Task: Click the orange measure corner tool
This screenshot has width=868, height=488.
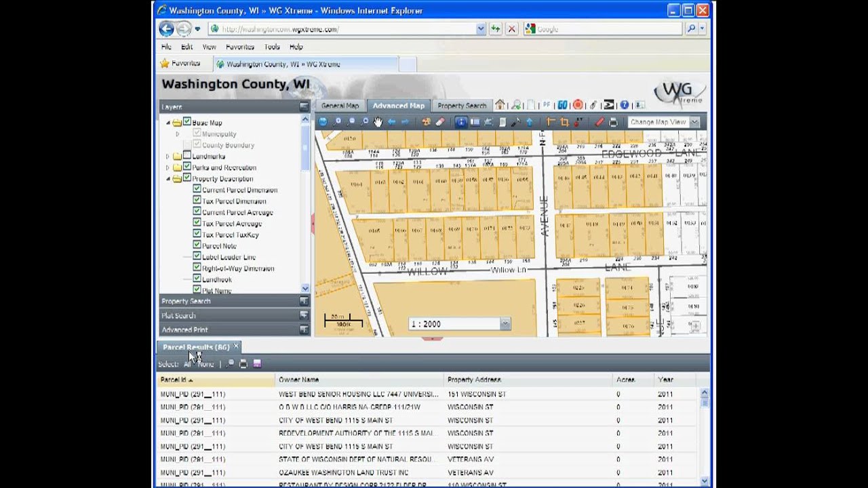Action: 551,122
